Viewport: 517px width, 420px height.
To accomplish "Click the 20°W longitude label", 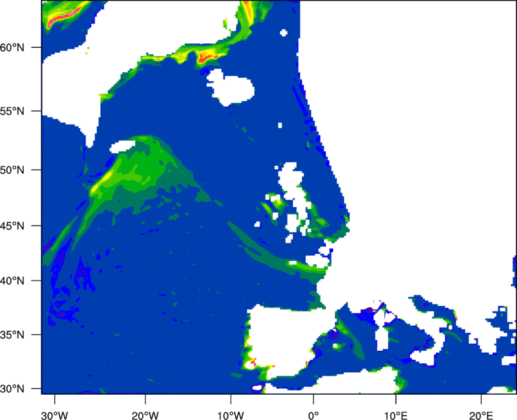I will 145,415.
